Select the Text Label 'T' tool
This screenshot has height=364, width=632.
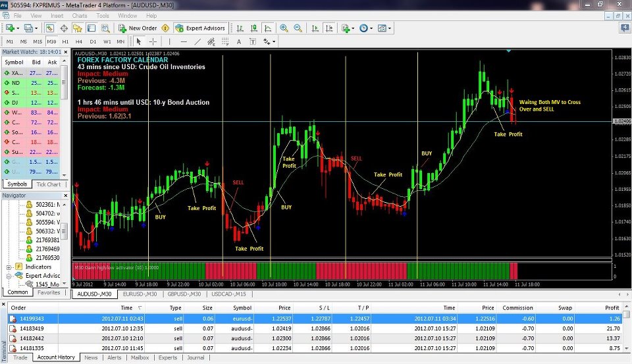[x=253, y=41]
